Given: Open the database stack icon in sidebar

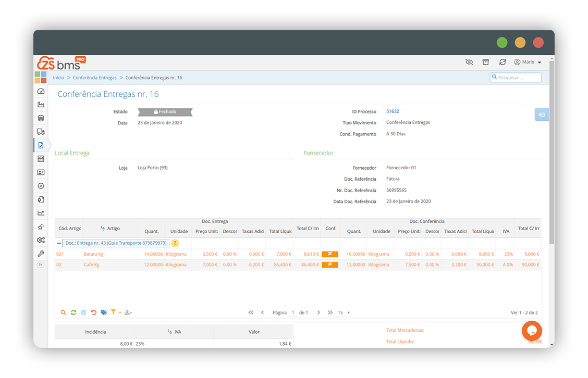Looking at the screenshot, I should (x=41, y=118).
